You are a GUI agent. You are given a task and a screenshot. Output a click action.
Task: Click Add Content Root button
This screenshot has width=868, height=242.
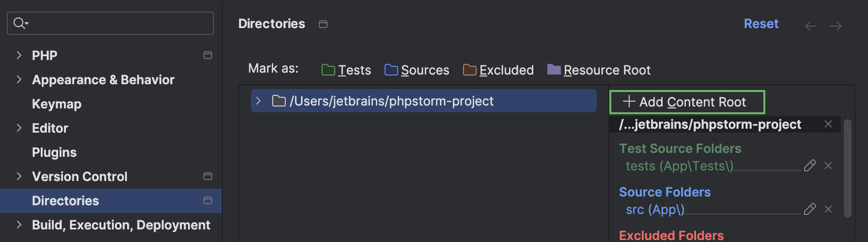coord(687,102)
